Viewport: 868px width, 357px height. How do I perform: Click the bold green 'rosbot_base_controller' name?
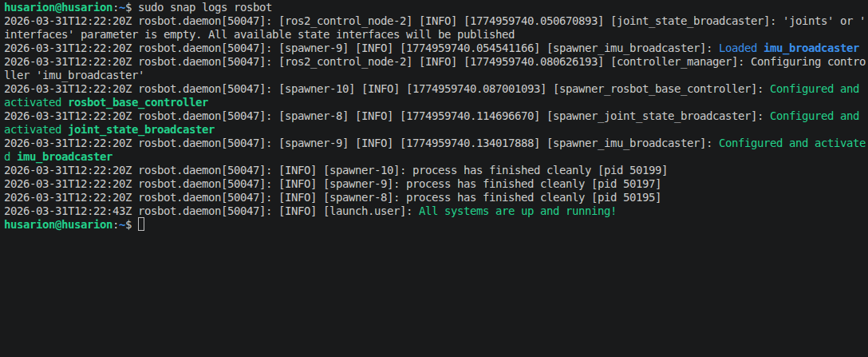click(138, 102)
